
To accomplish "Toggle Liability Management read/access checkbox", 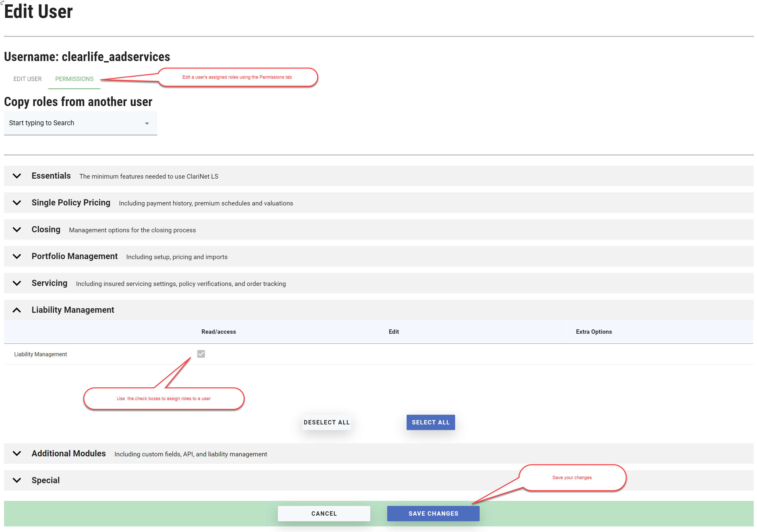I will pos(201,354).
